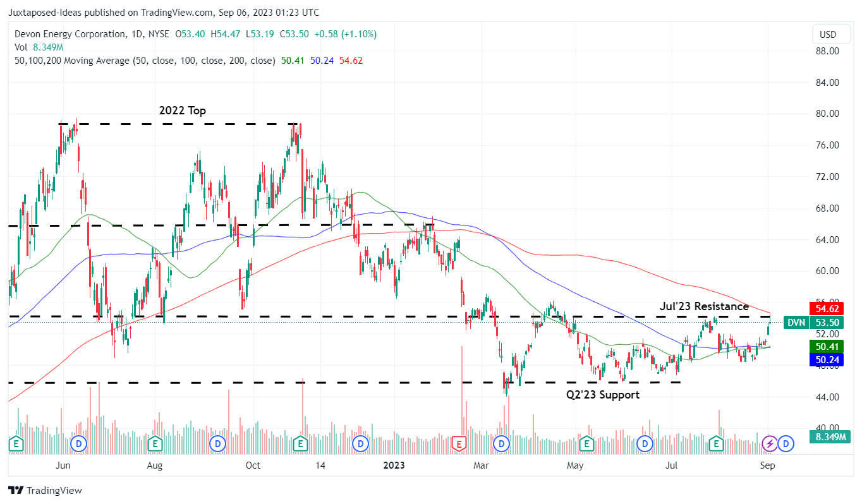The width and height of the screenshot is (862, 504).
Task: Click the red earnings E marker
Action: pos(458,444)
